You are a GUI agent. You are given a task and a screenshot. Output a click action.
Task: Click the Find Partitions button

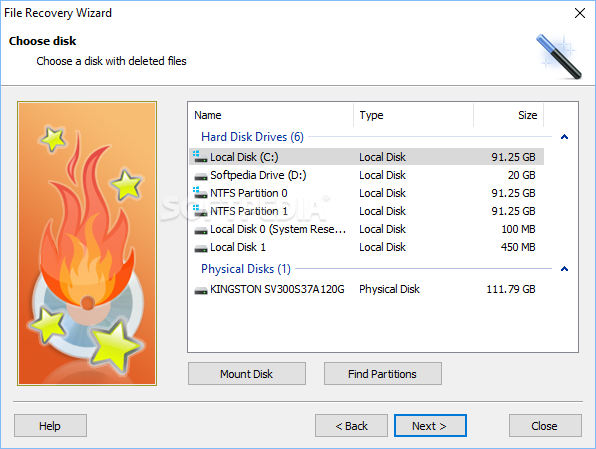click(383, 374)
